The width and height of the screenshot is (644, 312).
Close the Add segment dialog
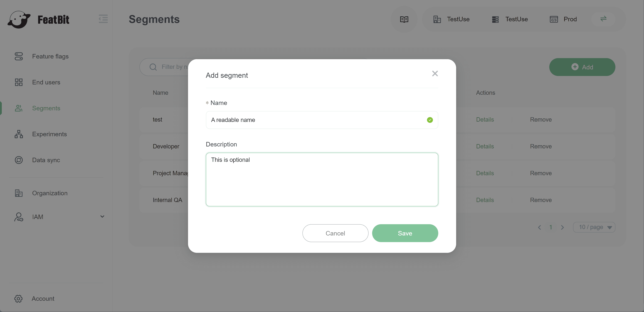435,73
